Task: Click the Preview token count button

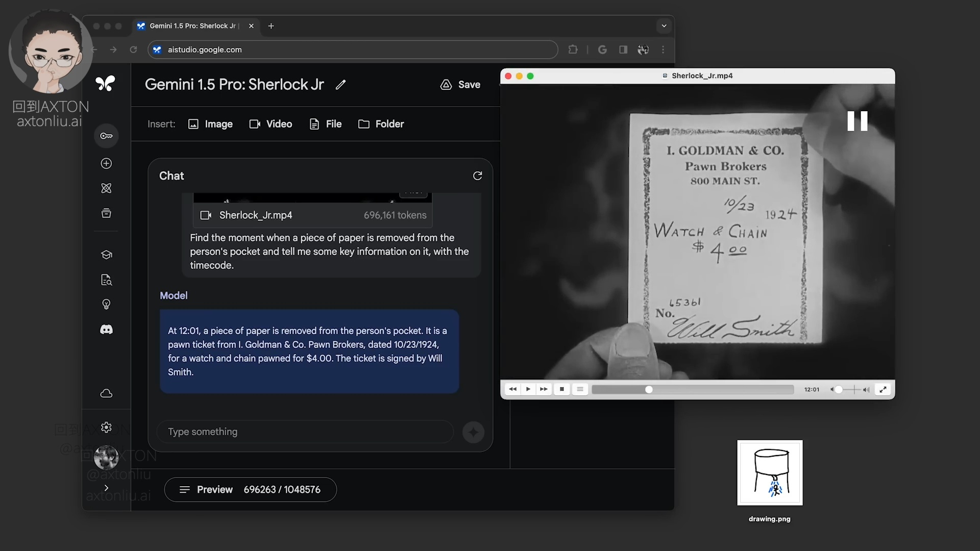Action: [250, 489]
